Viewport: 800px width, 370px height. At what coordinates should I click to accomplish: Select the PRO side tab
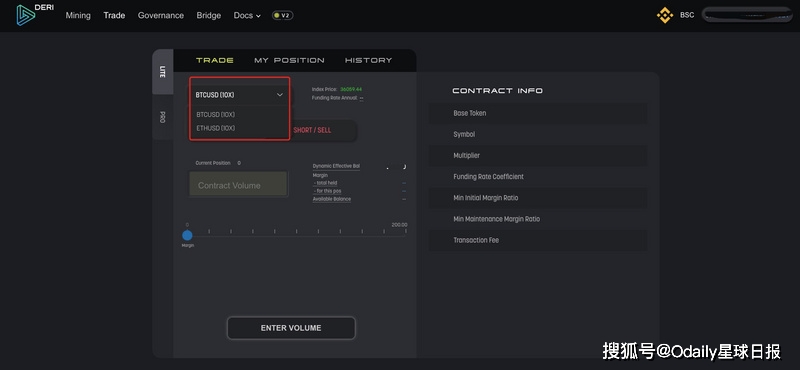pyautogui.click(x=163, y=117)
